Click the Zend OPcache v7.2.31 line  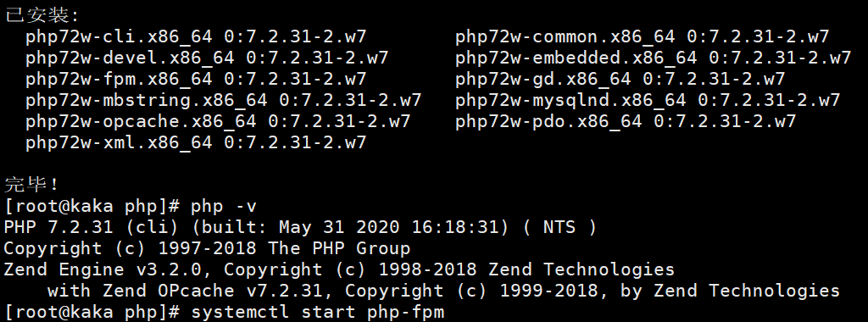coord(443,291)
